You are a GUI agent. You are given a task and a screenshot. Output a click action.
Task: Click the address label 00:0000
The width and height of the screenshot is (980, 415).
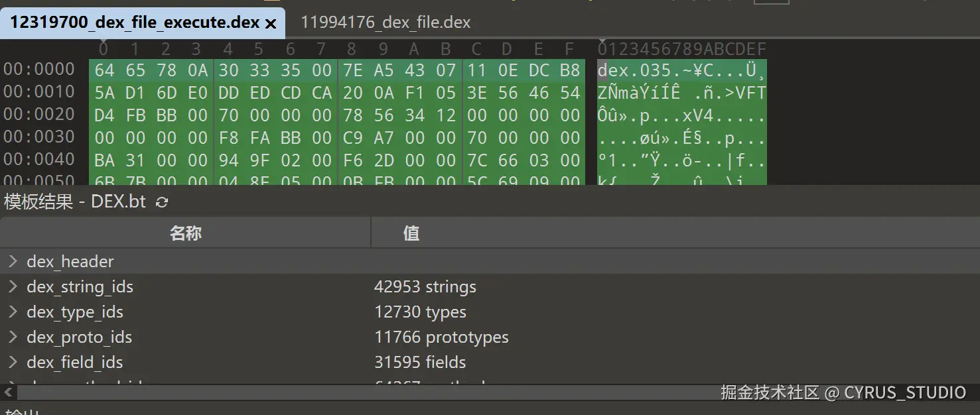coord(39,70)
